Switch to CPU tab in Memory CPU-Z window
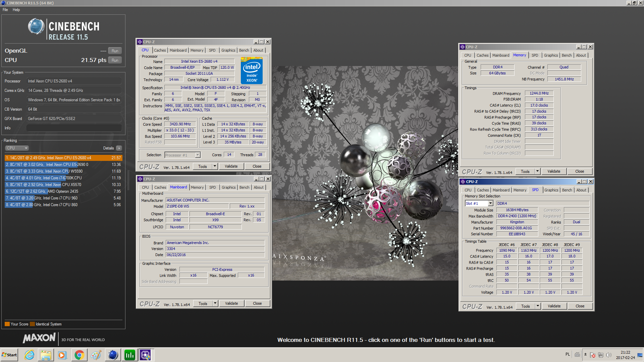 468,55
